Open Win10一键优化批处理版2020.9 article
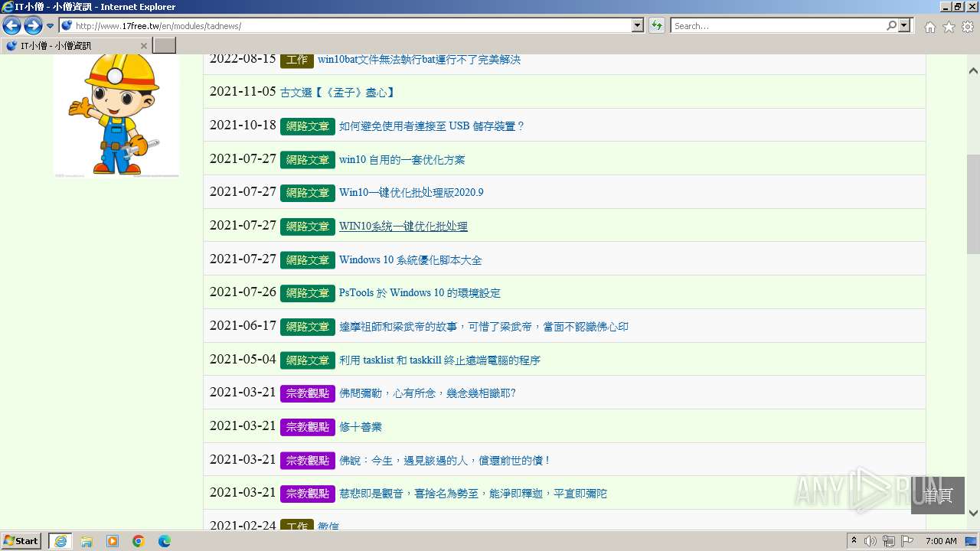Screen dimensions: 980x551 point(411,193)
